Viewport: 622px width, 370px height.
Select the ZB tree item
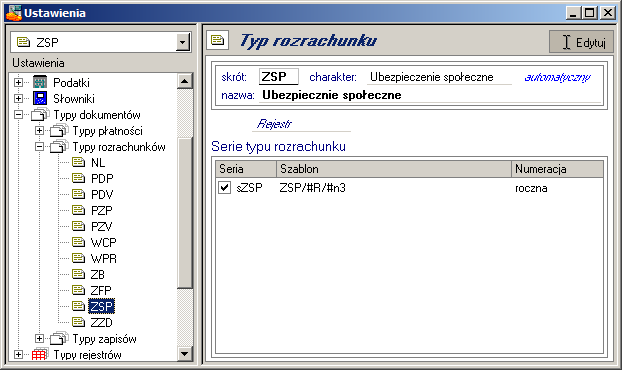coord(98,274)
